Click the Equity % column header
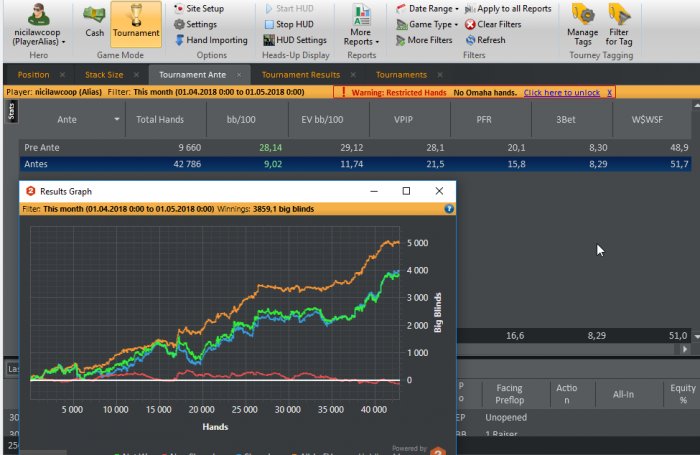The width and height of the screenshot is (700, 455). click(x=682, y=394)
